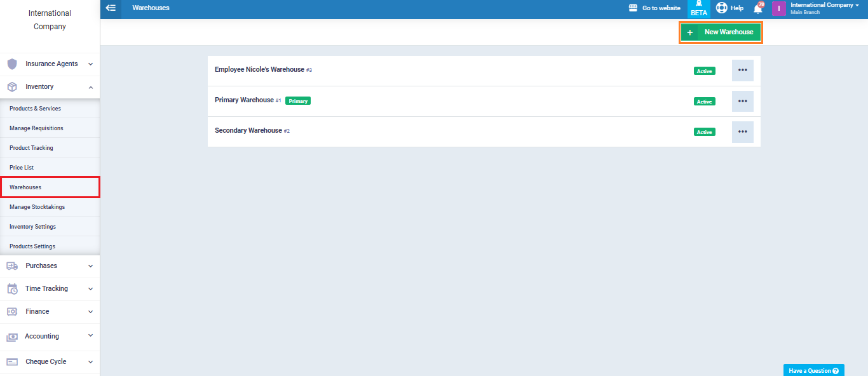The height and width of the screenshot is (376, 868).
Task: Go to Manage Stocktakings
Action: 37,207
